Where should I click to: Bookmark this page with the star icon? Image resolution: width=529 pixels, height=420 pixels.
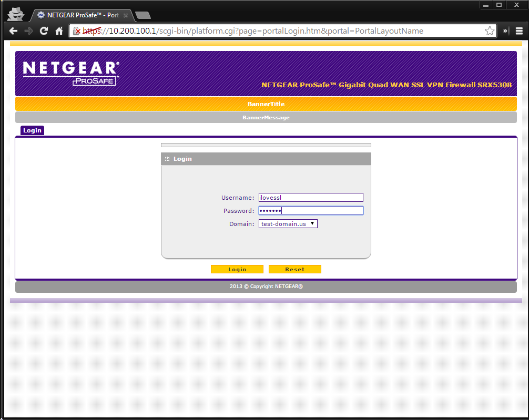click(490, 31)
